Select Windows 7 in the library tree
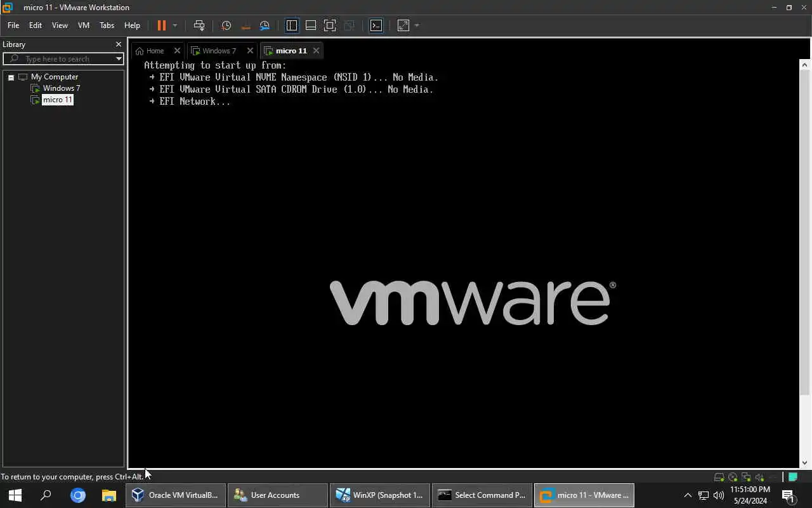Viewport: 812px width, 508px height. [x=62, y=88]
